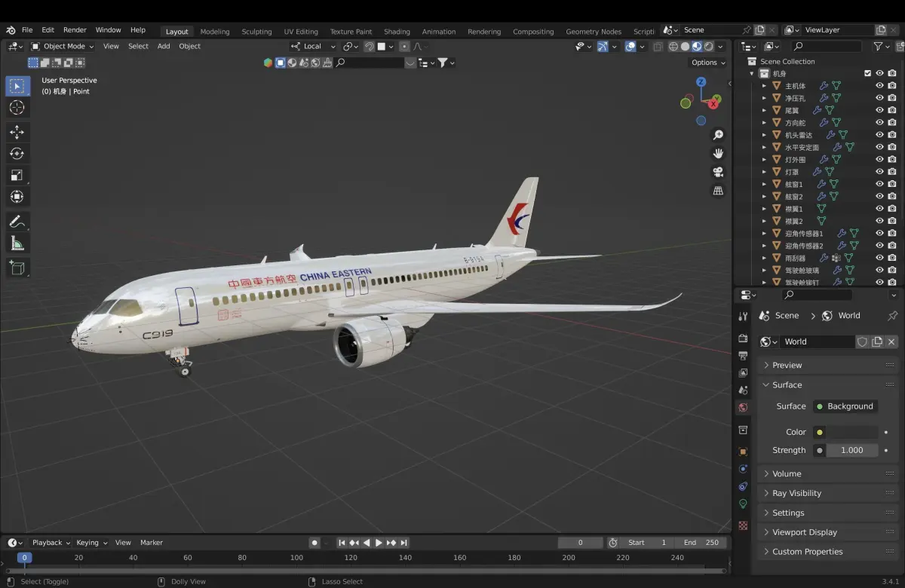This screenshot has height=588, width=905.
Task: Activate the Select Box tool
Action: [17, 86]
